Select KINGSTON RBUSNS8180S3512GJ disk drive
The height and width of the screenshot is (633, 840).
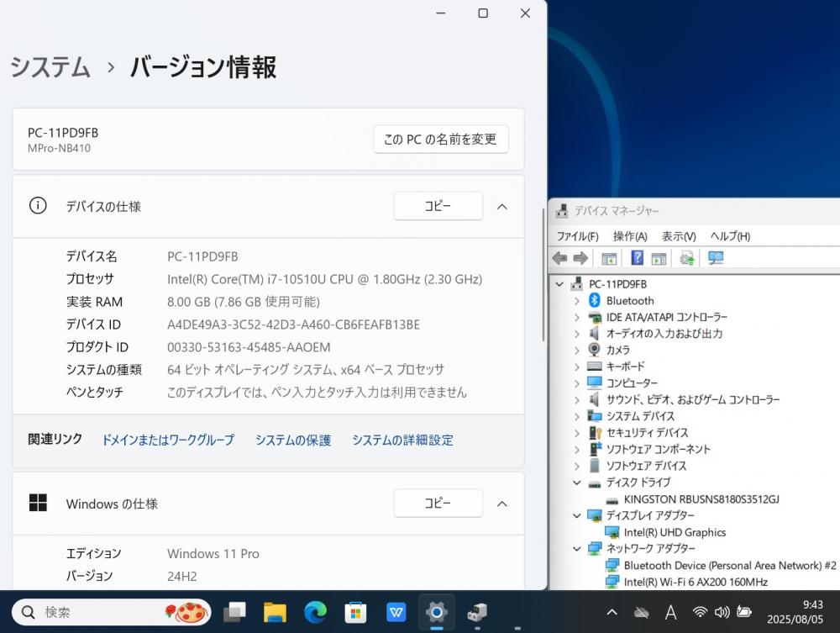(x=701, y=499)
